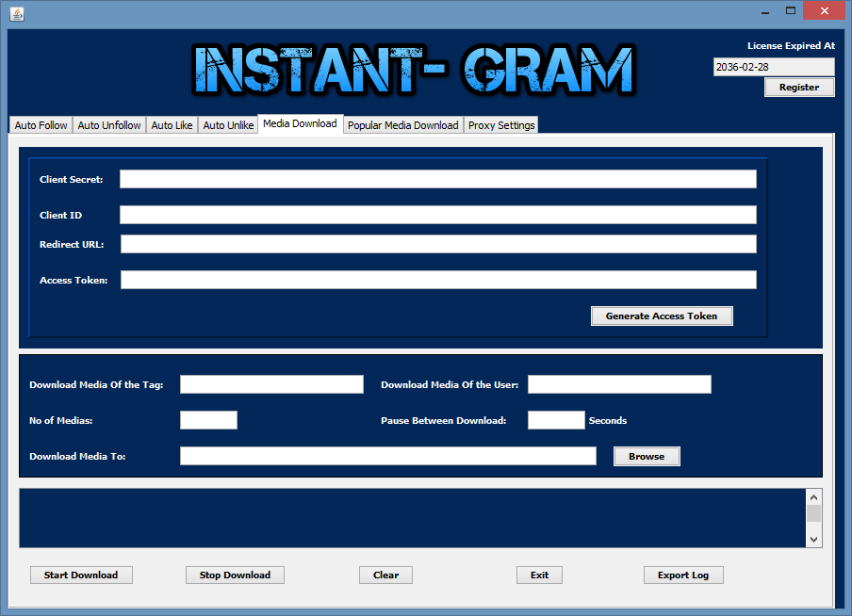Screen dimensions: 852x616
Task: Maximize the application window
Action: pyautogui.click(x=790, y=11)
